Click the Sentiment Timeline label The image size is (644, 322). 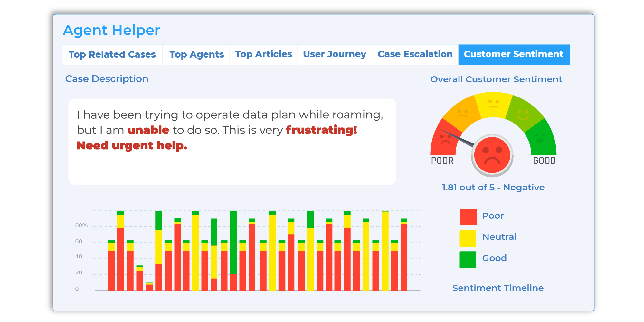tap(498, 288)
